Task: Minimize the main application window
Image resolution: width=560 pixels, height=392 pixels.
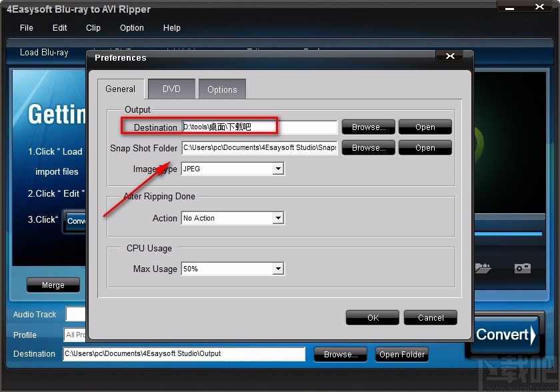Action: tap(509, 7)
